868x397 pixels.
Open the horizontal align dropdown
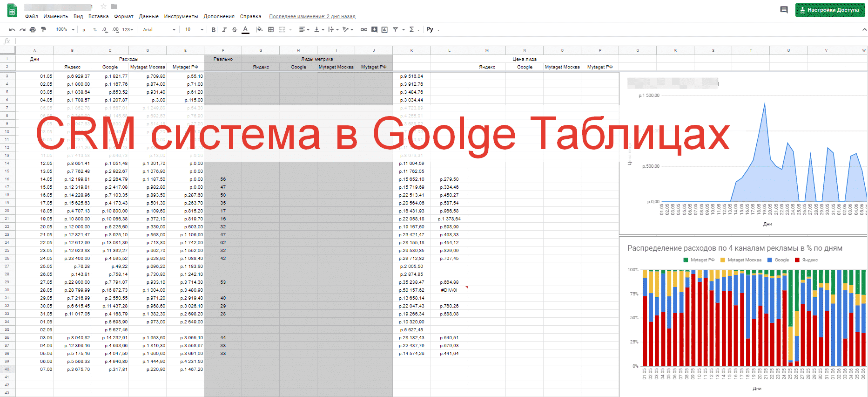point(304,29)
